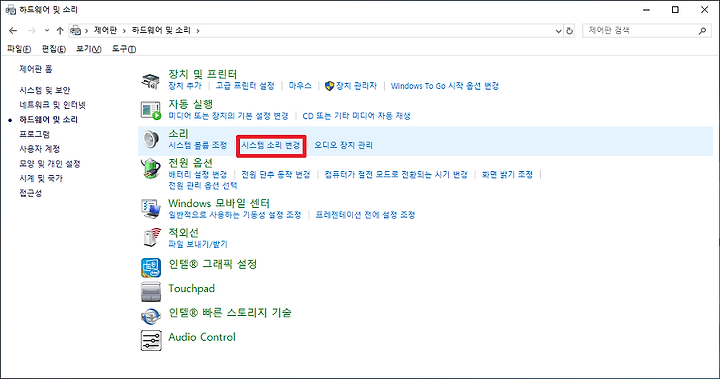Click the Windows Mobility Center icon
720x379 pixels.
click(151, 209)
